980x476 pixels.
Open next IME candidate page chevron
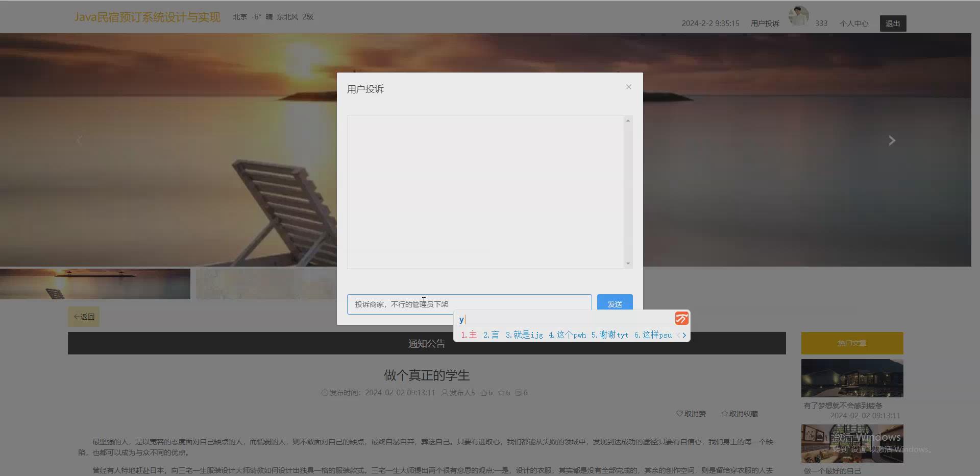pos(684,335)
